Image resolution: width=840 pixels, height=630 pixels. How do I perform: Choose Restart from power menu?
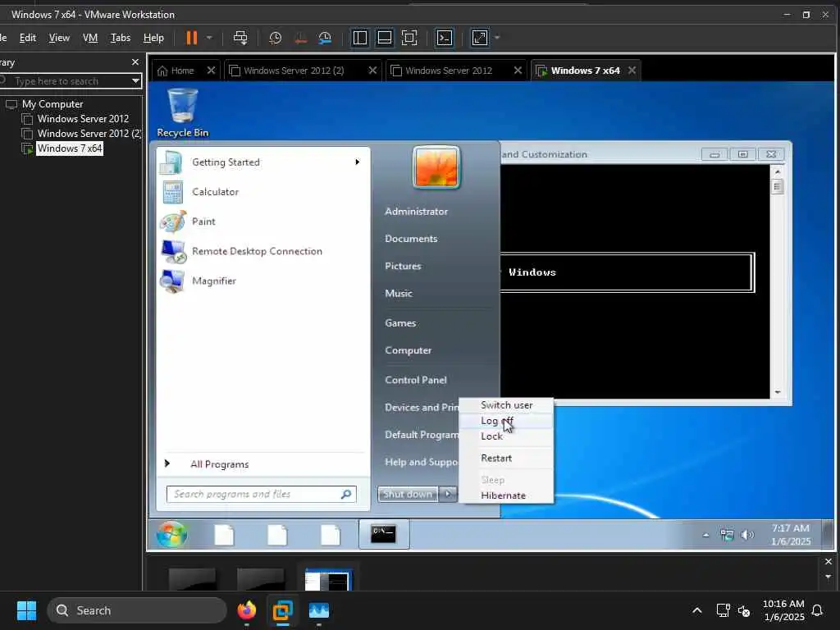coord(506,458)
